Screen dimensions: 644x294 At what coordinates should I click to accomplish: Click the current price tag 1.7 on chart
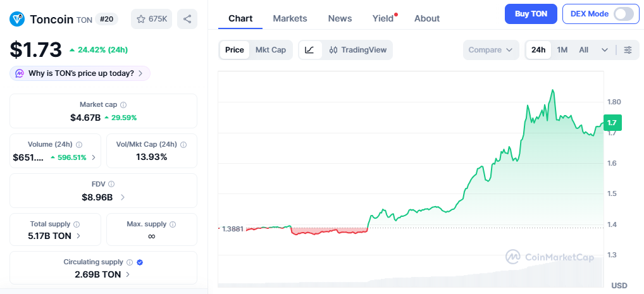612,123
